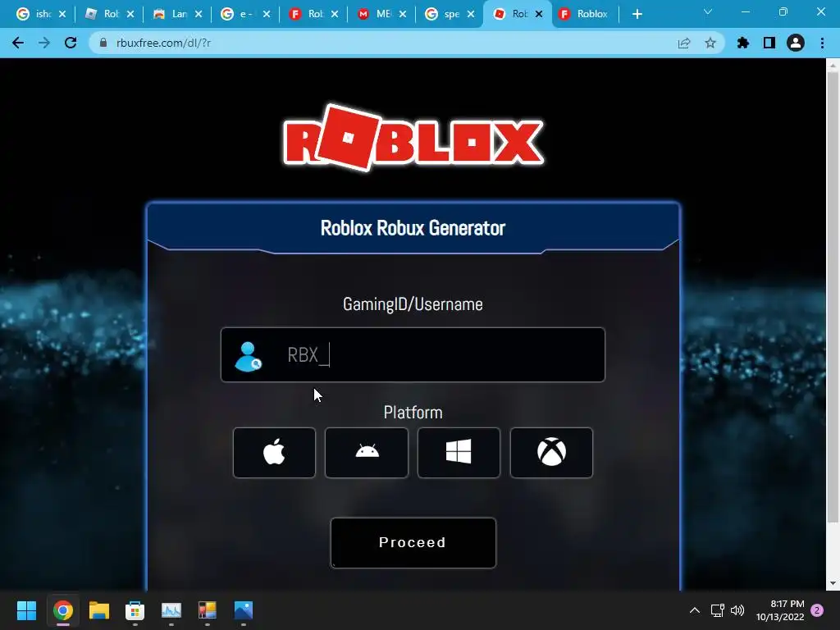This screenshot has height=630, width=840.
Task: Open the Photos app in taskbar
Action: click(x=243, y=610)
